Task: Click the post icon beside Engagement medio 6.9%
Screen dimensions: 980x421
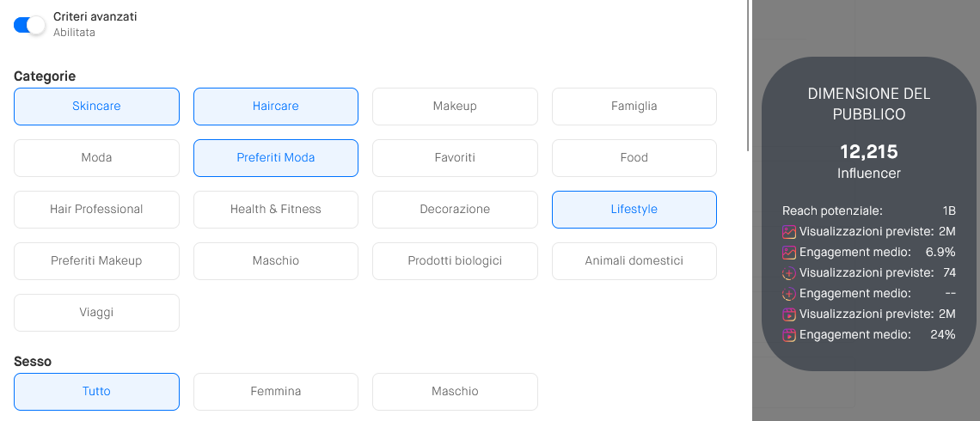Action: [x=789, y=253]
